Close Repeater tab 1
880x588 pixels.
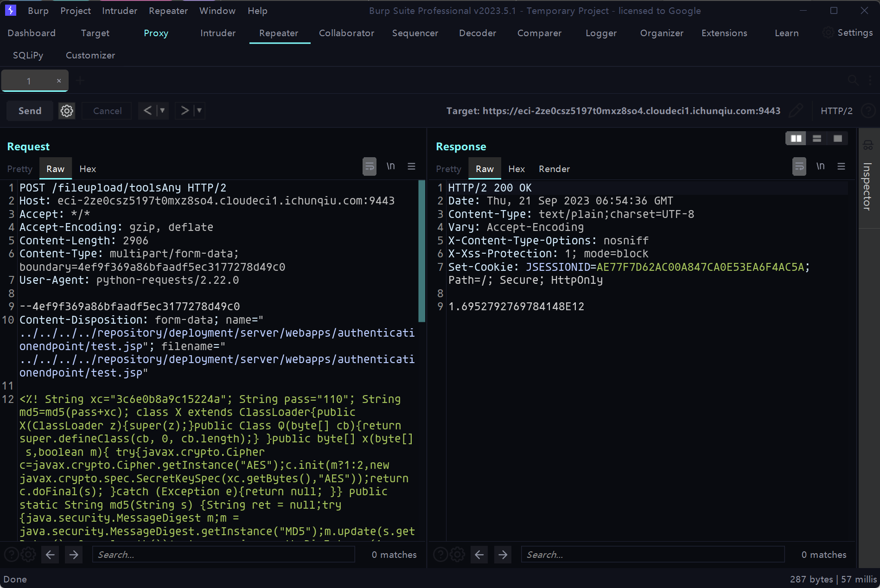(x=59, y=81)
